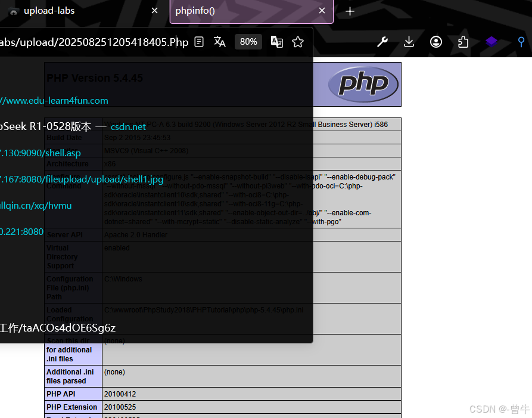Click '(none)' beside Additional .ini files parsed
The width and height of the screenshot is (532, 418).
114,372
